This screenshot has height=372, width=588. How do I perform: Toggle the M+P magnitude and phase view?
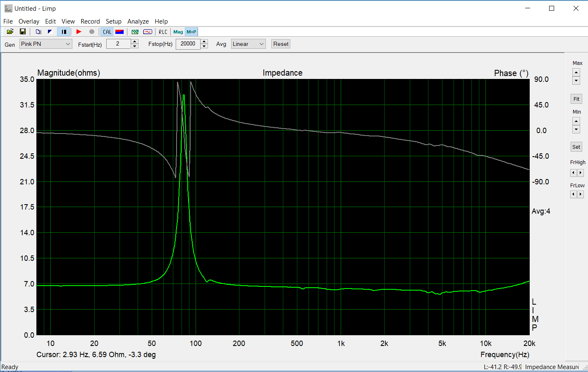pos(191,32)
